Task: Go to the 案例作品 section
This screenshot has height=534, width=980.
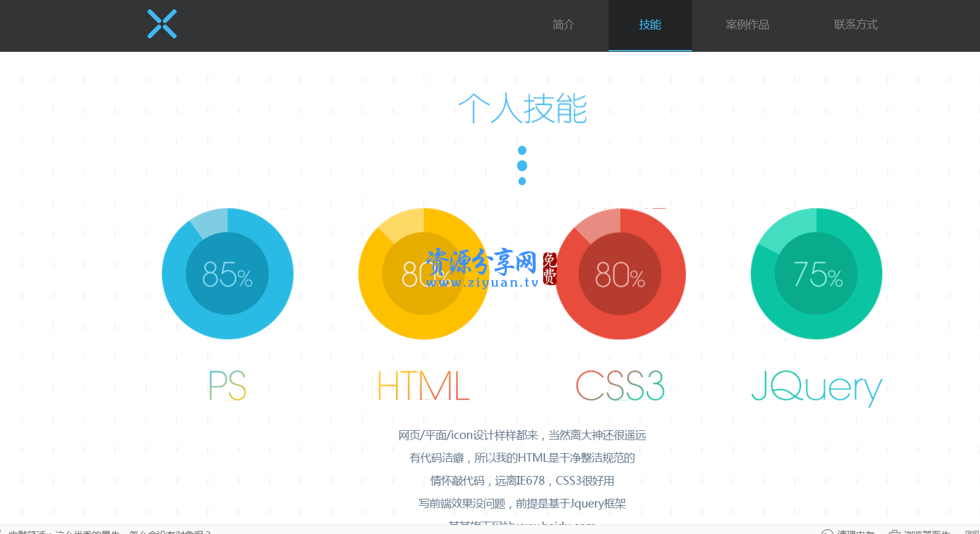Action: [748, 25]
